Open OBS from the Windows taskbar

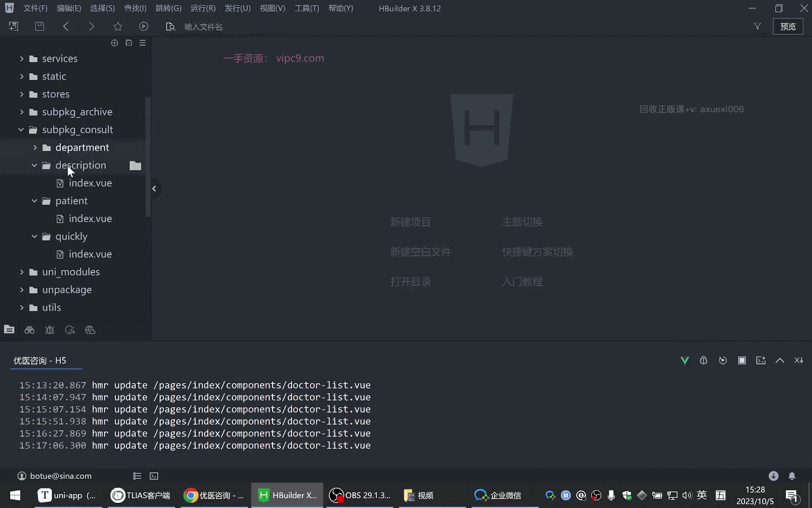(360, 495)
